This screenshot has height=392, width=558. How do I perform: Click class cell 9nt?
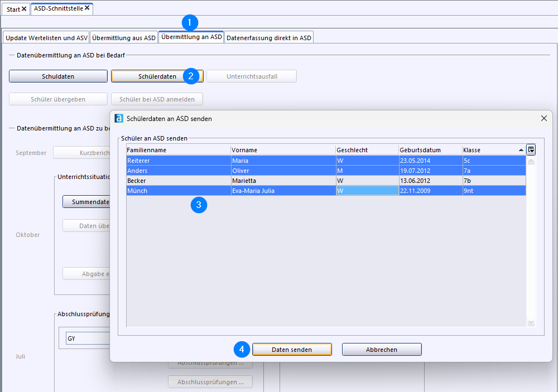(x=494, y=190)
